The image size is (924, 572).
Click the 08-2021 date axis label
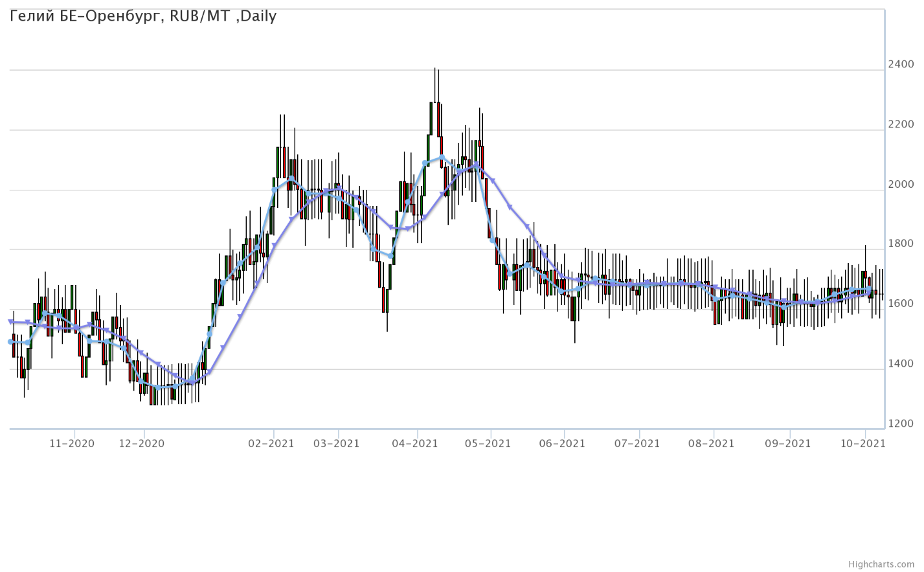point(712,444)
